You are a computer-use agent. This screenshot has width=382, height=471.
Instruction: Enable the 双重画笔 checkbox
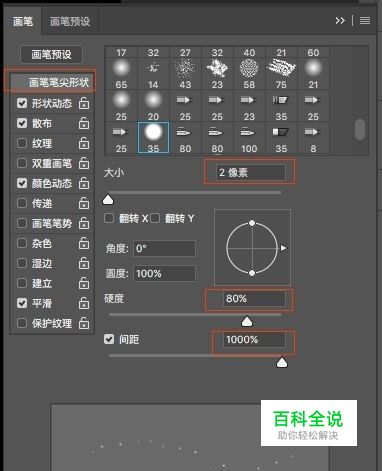(22, 163)
